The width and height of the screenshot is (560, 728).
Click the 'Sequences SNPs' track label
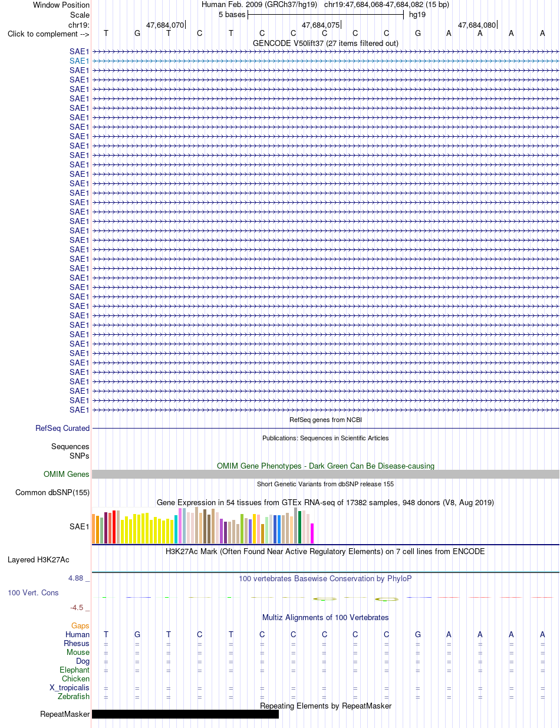click(70, 452)
